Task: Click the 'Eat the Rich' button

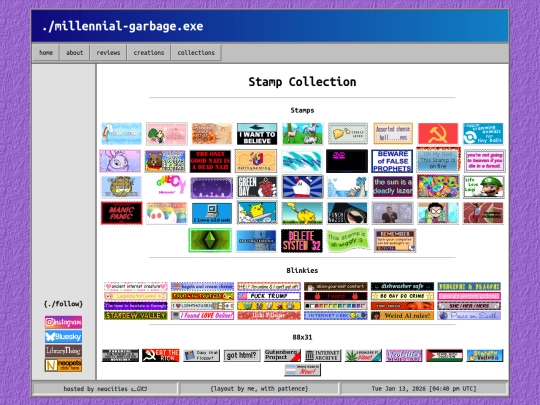Action: (x=161, y=355)
